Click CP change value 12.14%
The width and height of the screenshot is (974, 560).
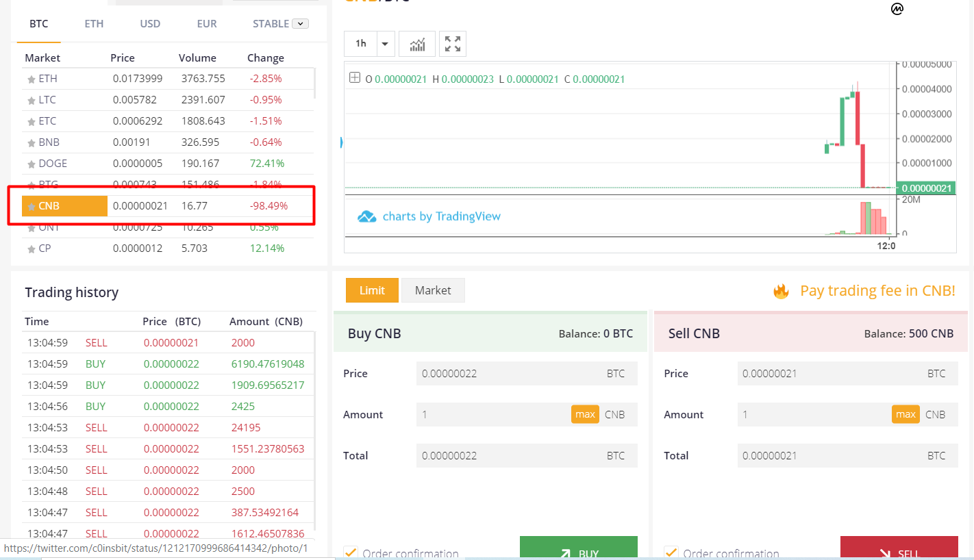coord(267,249)
